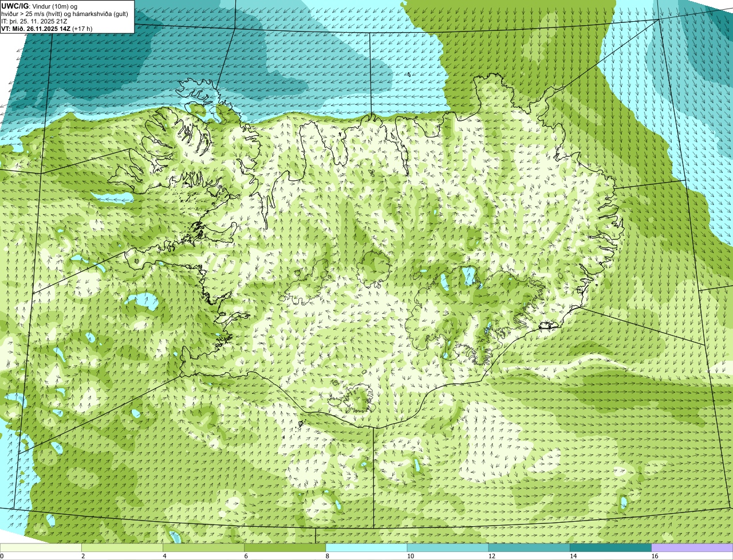Click the legend scale label '8'
The image size is (733, 560).
(x=328, y=556)
